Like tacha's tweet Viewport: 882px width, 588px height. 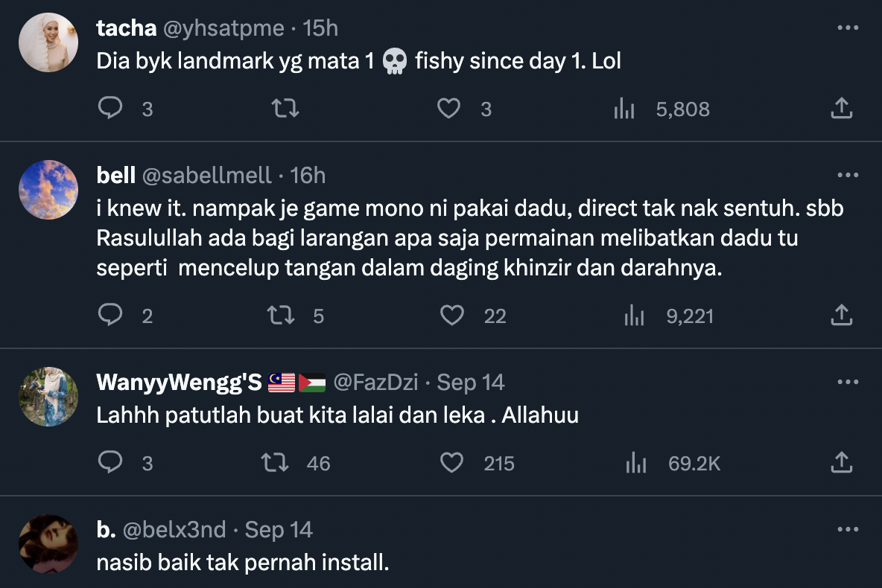point(448,109)
